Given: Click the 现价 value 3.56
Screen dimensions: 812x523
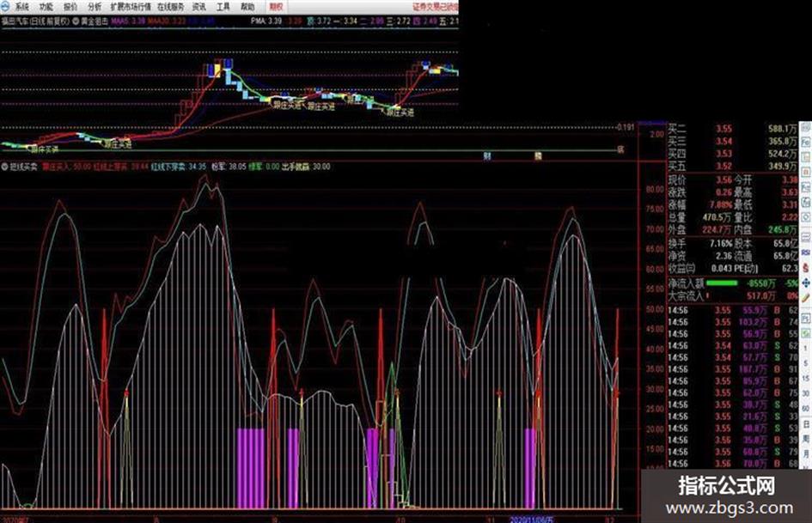Looking at the screenshot, I should coord(723,179).
